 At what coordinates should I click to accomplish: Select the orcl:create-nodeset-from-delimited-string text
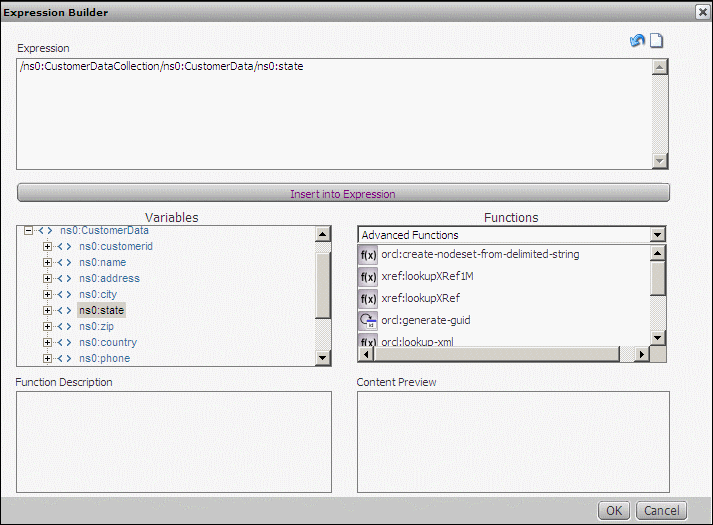point(480,254)
